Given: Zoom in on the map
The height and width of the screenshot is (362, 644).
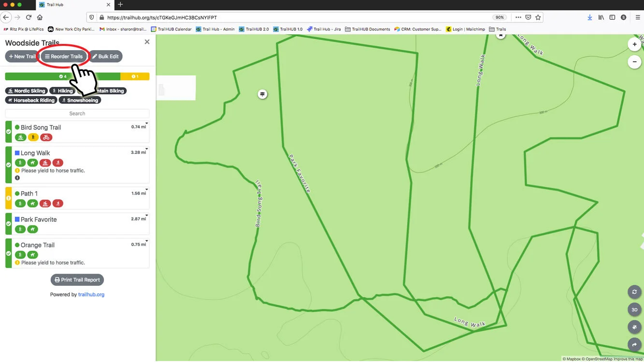Looking at the screenshot, I should (x=634, y=44).
